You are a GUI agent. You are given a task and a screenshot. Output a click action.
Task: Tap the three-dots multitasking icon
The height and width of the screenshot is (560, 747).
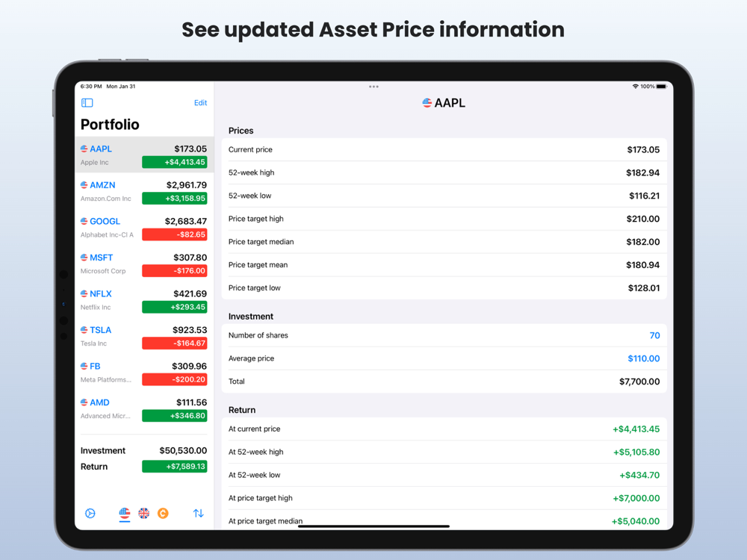[373, 87]
